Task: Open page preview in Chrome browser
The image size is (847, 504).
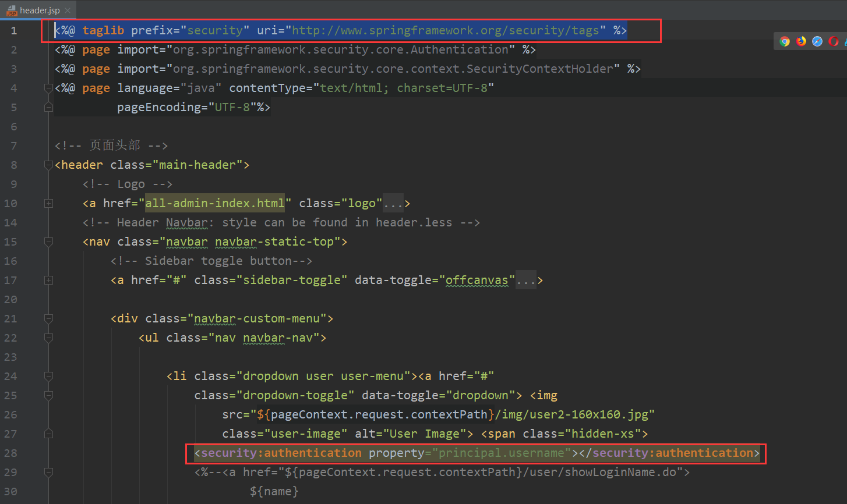Action: [x=785, y=41]
